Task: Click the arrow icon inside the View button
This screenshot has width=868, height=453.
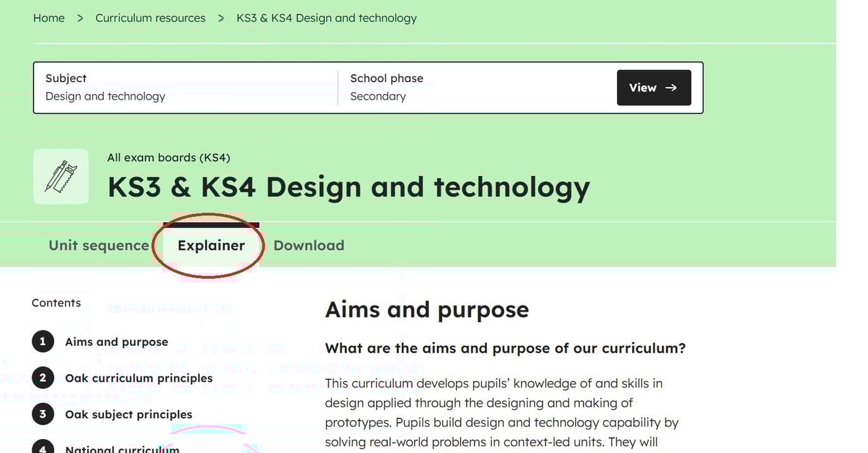Action: coord(670,88)
